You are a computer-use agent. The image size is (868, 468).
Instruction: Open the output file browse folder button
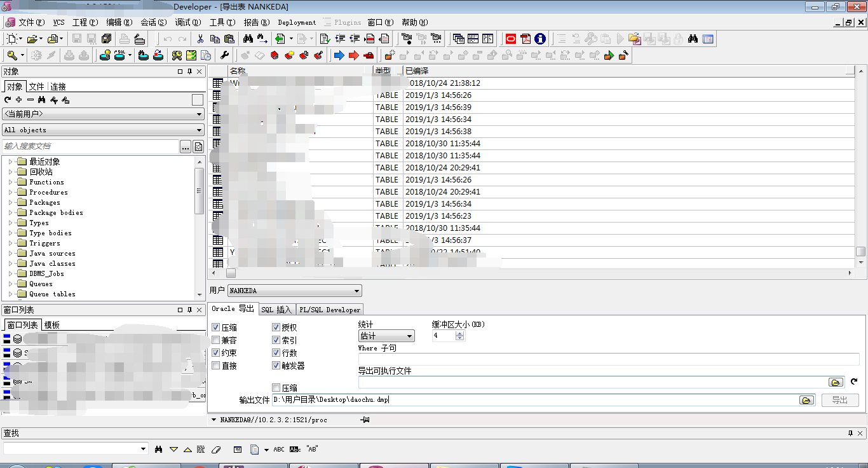click(x=806, y=399)
